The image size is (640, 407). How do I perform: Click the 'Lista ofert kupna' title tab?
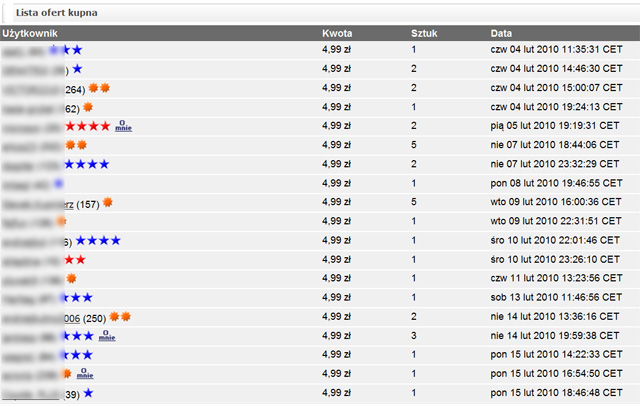pos(55,13)
